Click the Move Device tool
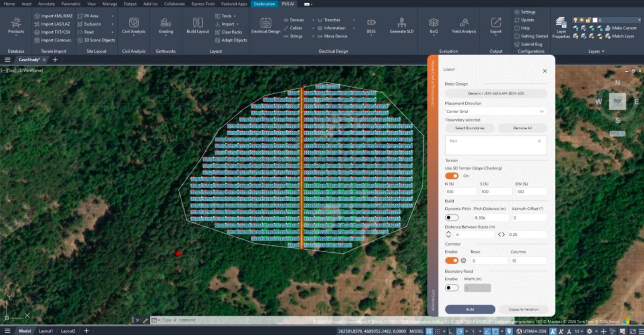Screen dimensions: 644x335 point(332,36)
